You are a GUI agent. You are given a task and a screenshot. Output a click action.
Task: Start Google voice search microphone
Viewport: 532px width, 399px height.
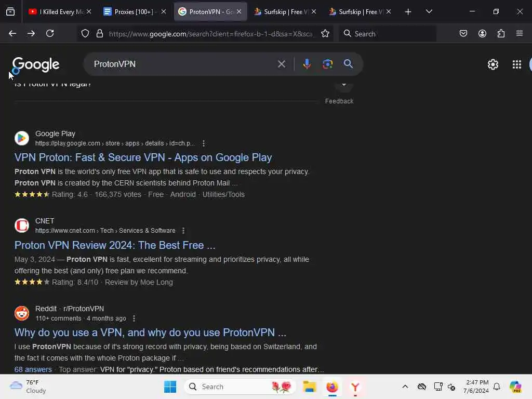pos(307,64)
